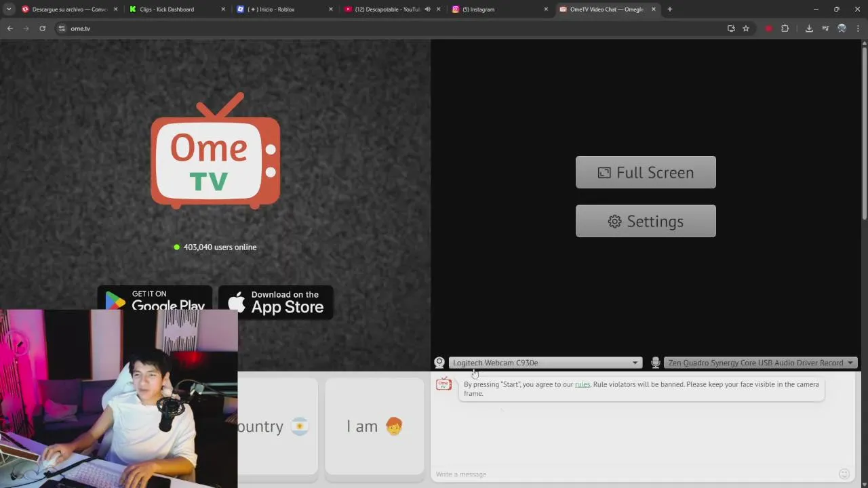Select the OmeTV Video Chat tab
868x488 pixels.
click(x=608, y=9)
